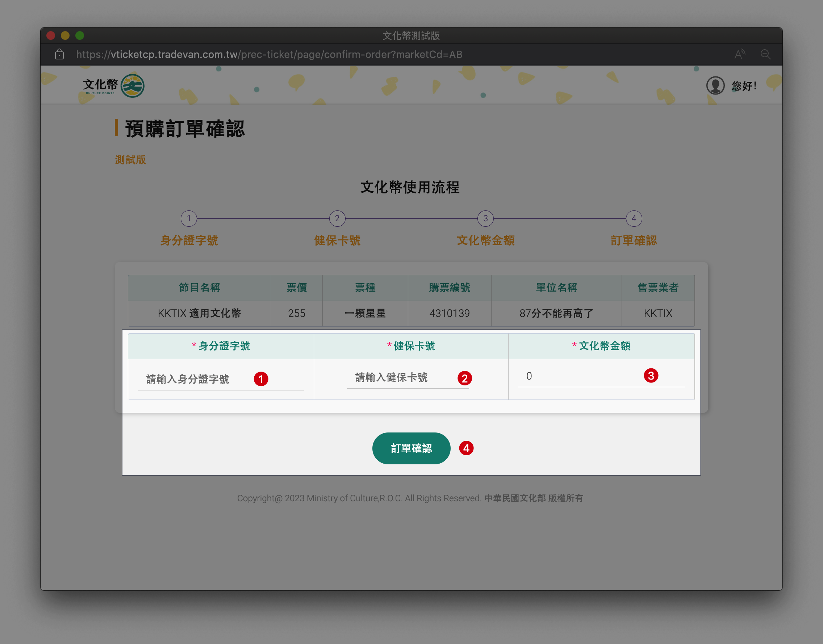The width and height of the screenshot is (823, 644).
Task: Click the 訂單確認 green button
Action: point(411,448)
